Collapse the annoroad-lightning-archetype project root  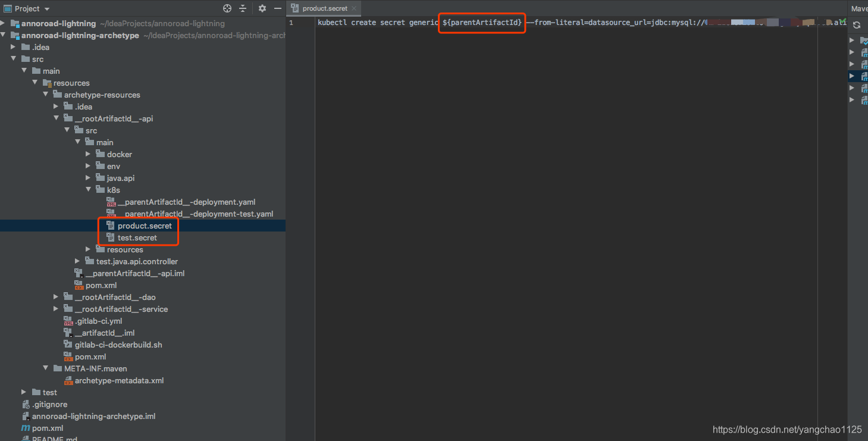[x=4, y=35]
